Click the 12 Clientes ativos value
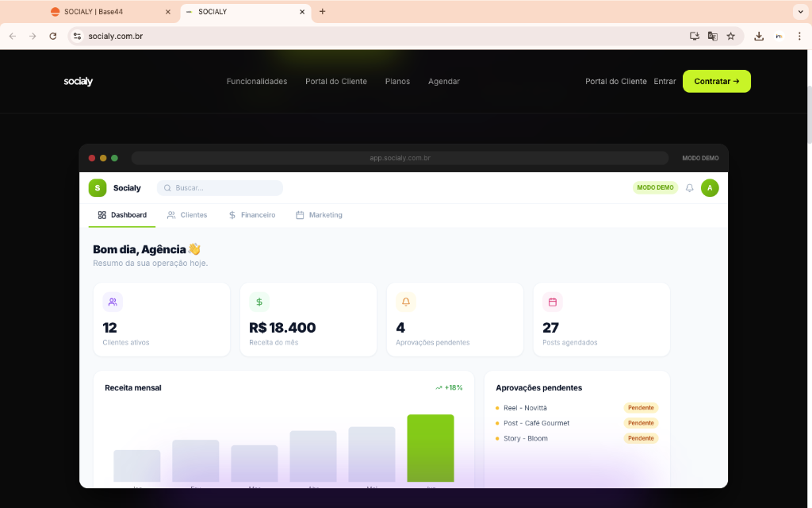This screenshot has height=508, width=812. tap(109, 328)
